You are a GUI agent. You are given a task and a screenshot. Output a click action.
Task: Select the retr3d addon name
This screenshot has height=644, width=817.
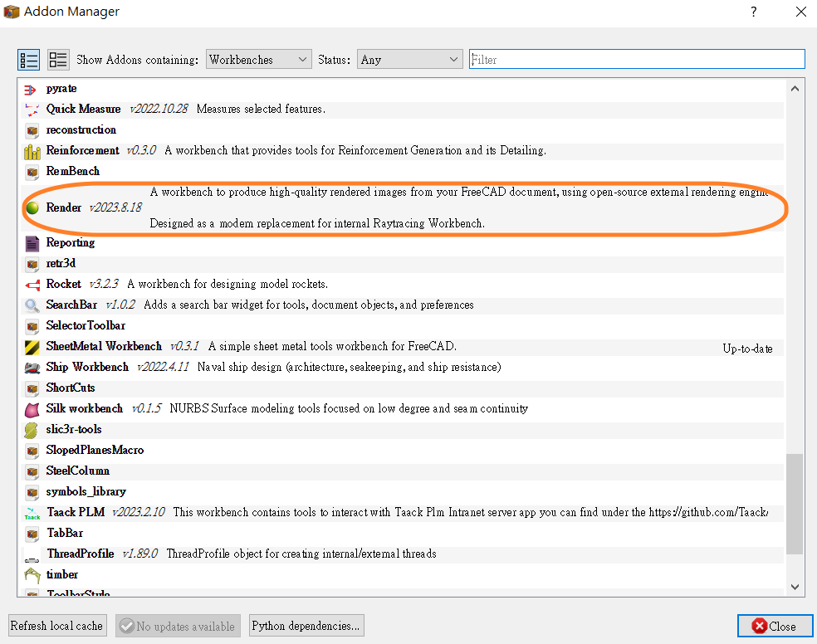click(61, 263)
